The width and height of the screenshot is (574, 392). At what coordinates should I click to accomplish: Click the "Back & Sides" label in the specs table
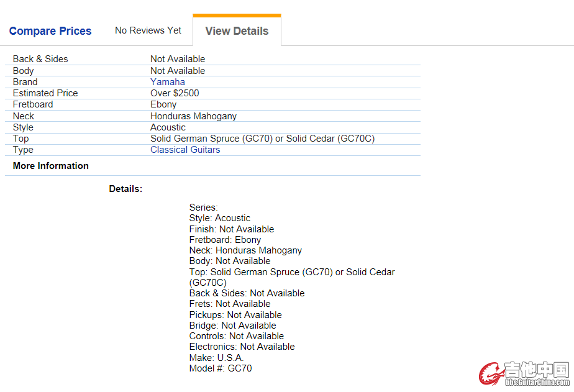click(40, 59)
